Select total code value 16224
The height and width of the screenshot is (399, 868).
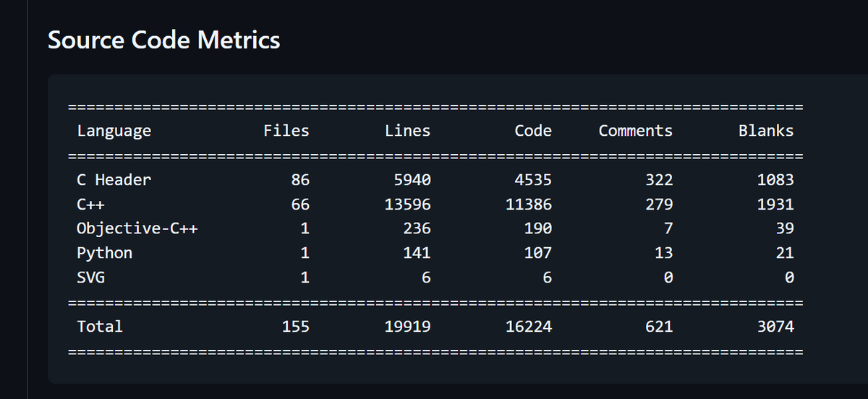[x=529, y=327]
